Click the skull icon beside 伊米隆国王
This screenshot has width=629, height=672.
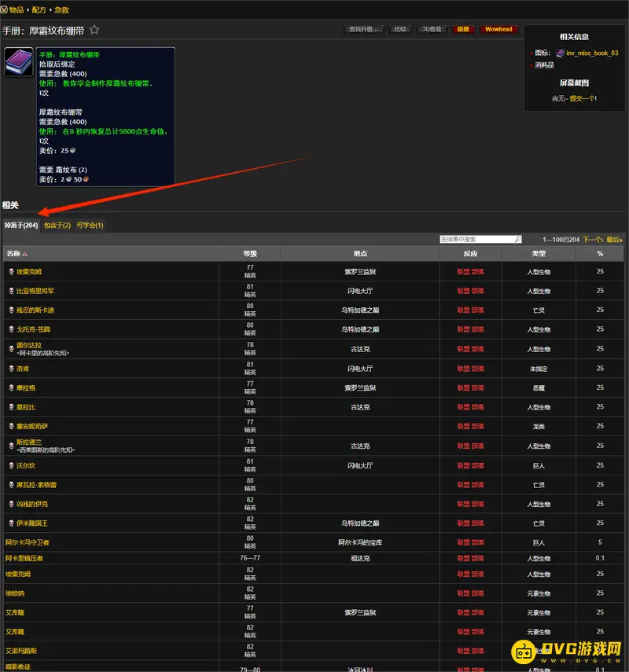[12, 523]
